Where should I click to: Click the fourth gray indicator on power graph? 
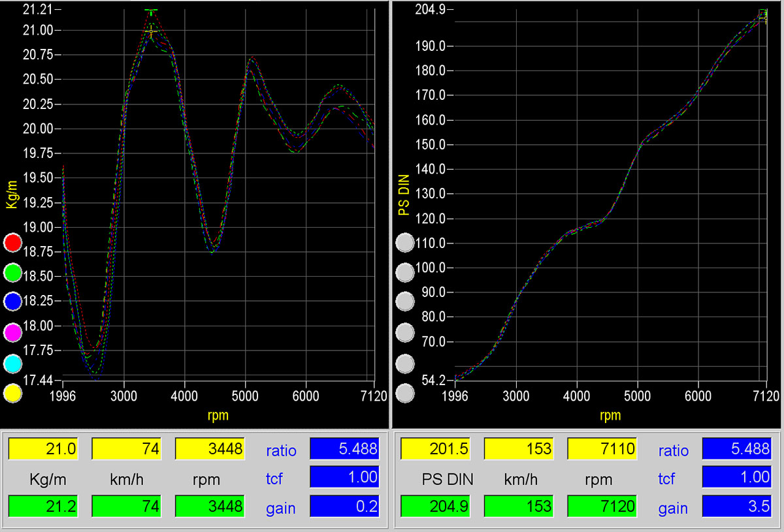(x=405, y=333)
